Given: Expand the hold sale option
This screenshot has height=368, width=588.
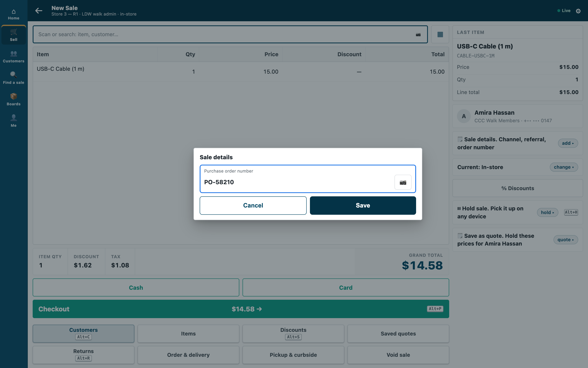Looking at the screenshot, I should pyautogui.click(x=547, y=212).
